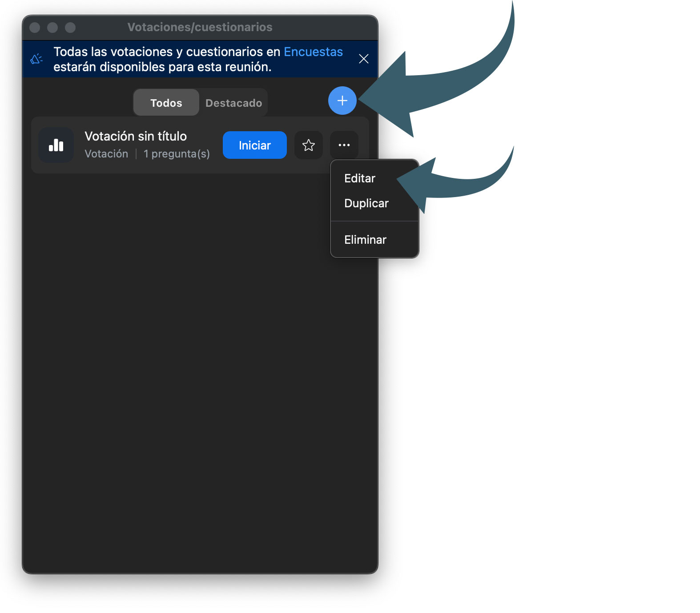
Task: Minimize the Votaciones/cuestionarios window
Action: (x=52, y=28)
